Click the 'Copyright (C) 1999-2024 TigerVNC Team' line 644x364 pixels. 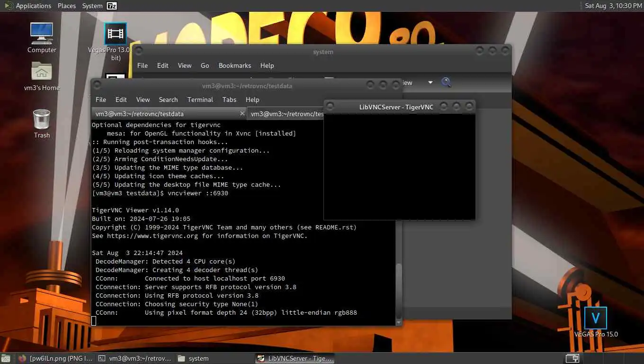(x=224, y=227)
